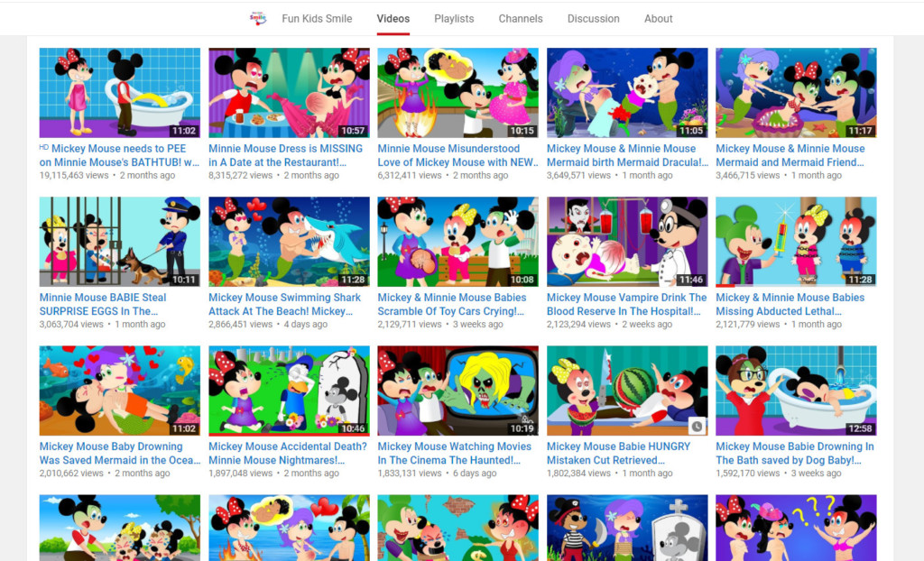The image size is (924, 561).
Task: Open the Channels tab
Action: 521,18
